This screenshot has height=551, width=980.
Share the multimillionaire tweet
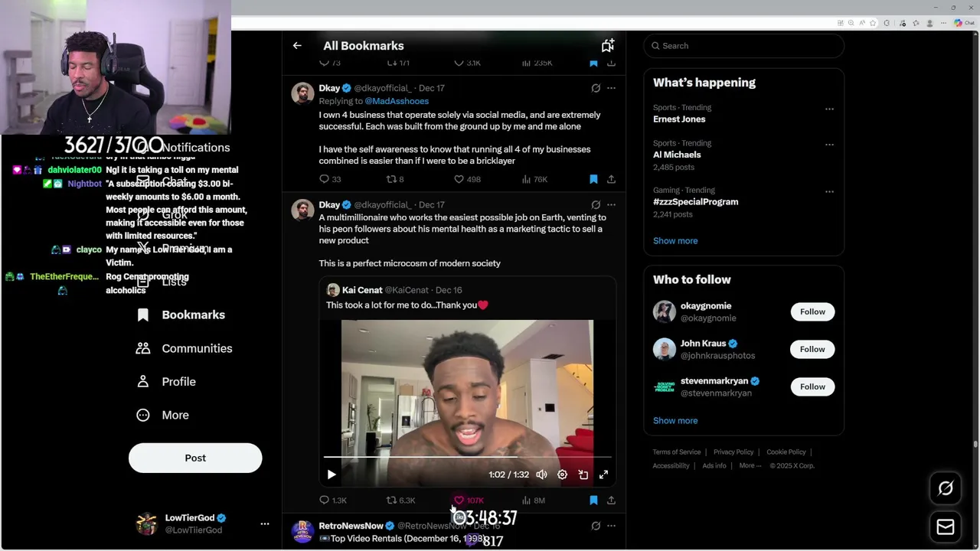pyautogui.click(x=611, y=500)
